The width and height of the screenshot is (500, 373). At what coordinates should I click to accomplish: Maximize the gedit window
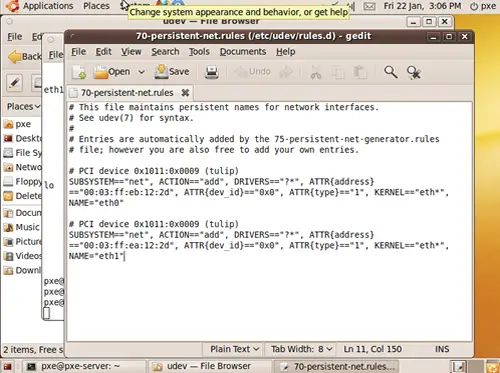(449, 37)
